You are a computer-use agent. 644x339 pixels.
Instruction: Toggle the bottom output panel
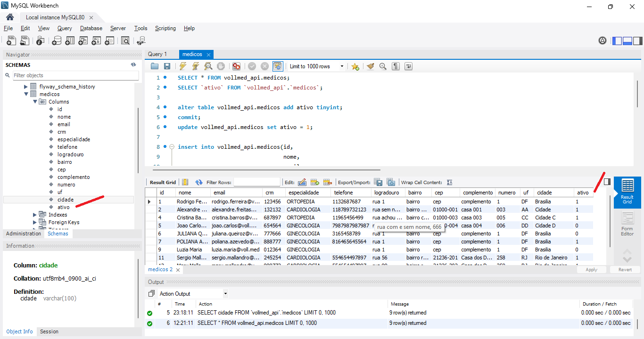tap(627, 41)
